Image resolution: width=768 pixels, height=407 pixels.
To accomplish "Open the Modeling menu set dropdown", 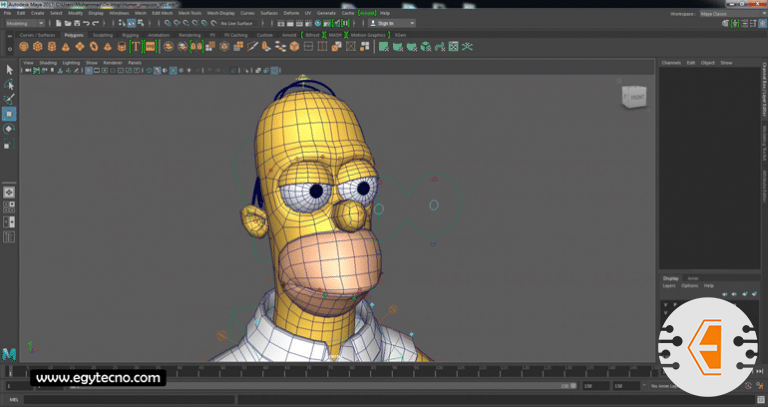I will (x=25, y=23).
